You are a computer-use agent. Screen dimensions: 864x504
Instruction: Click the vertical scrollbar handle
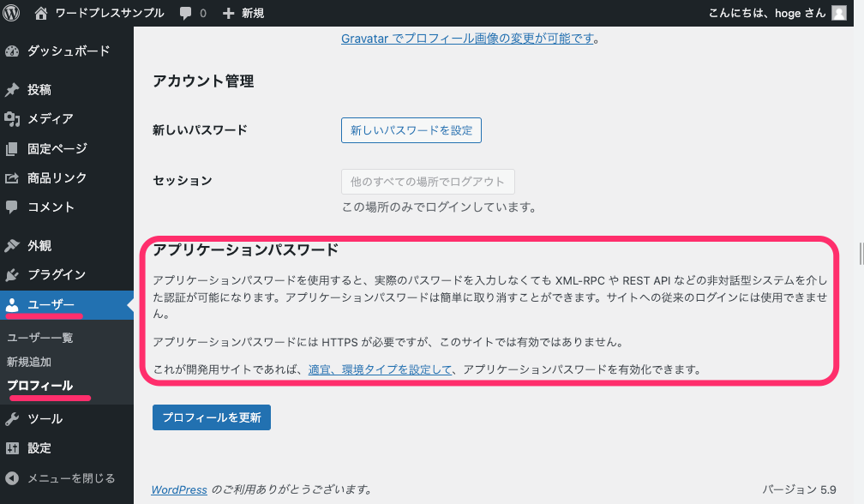click(x=861, y=254)
